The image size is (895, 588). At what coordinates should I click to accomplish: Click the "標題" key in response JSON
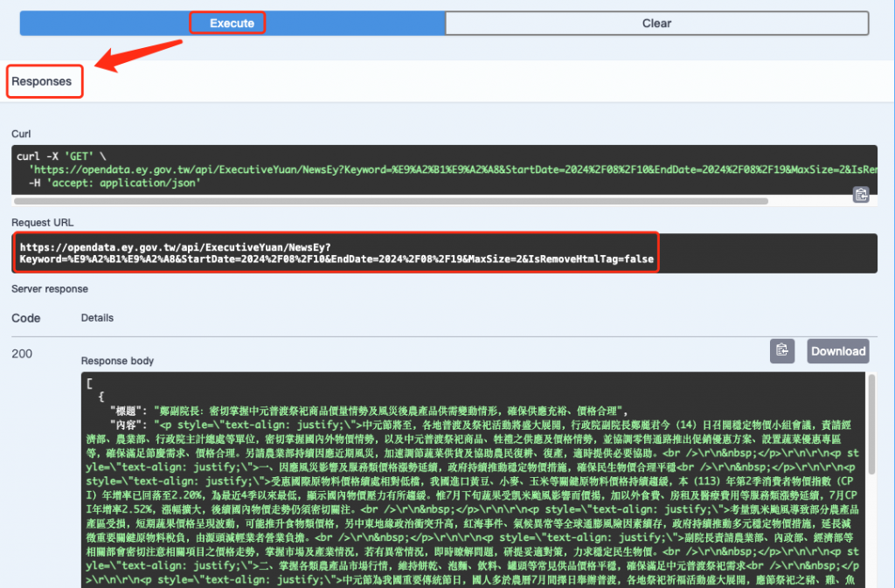[126, 411]
